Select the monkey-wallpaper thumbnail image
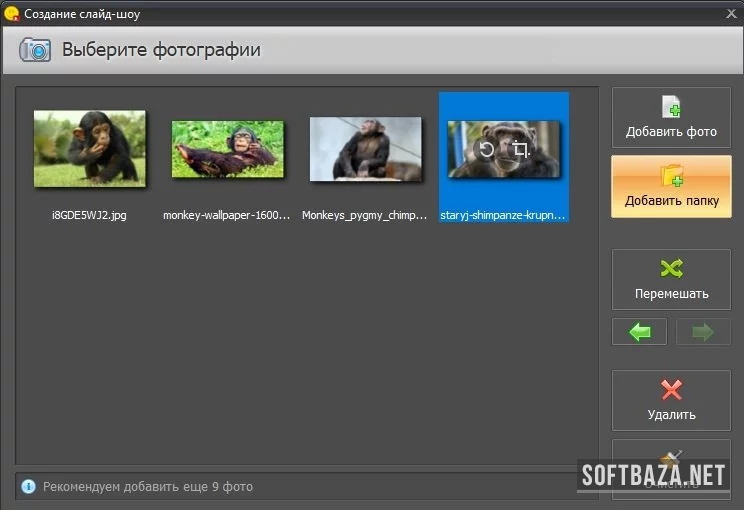744x510 pixels. (x=228, y=149)
